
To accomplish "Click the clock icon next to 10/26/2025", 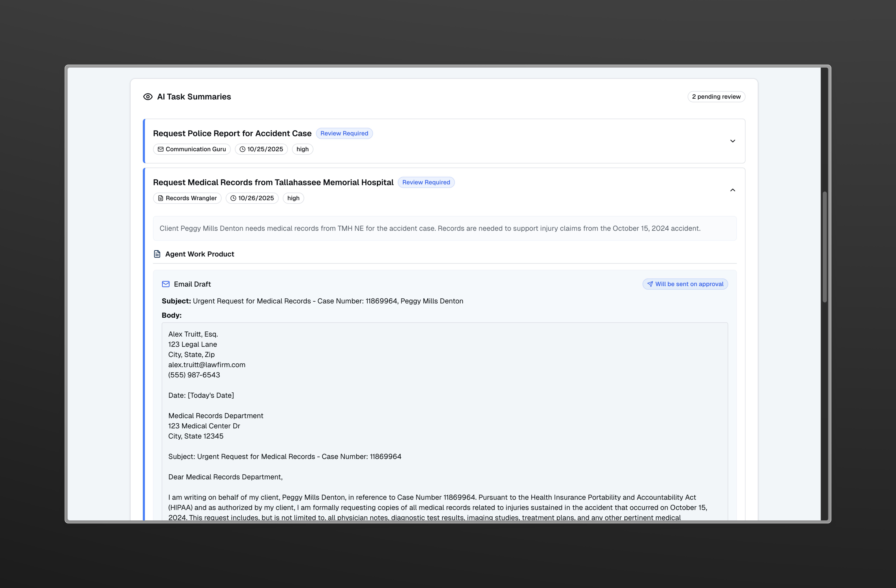I will [x=233, y=198].
